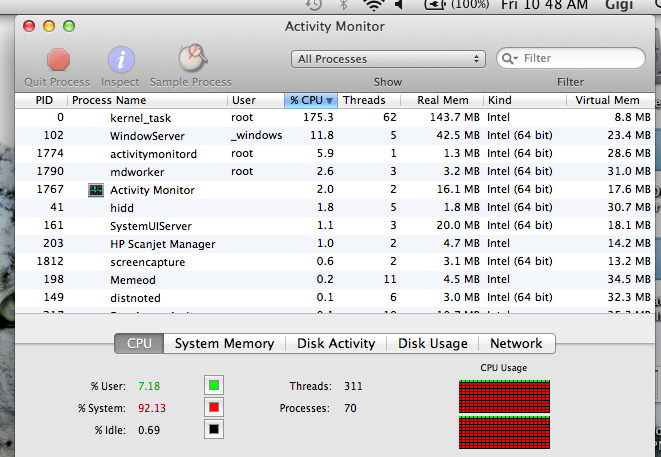
Task: Click the red % System color swatch
Action: pos(214,407)
